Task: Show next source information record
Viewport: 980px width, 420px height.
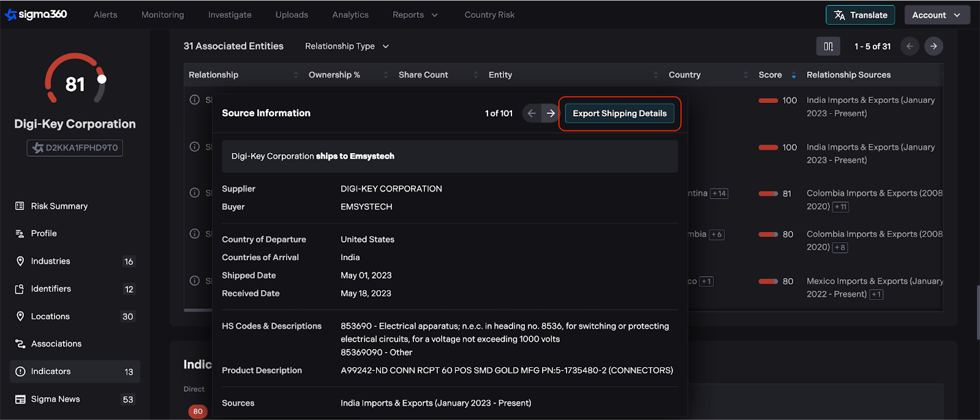Action: click(x=551, y=113)
